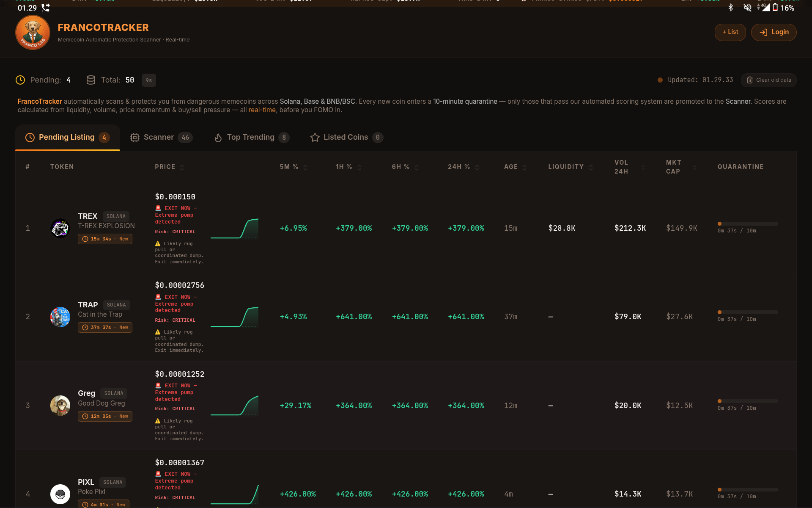The height and width of the screenshot is (508, 812).
Task: Click the warning triangle in TRAP row
Action: tap(158, 332)
